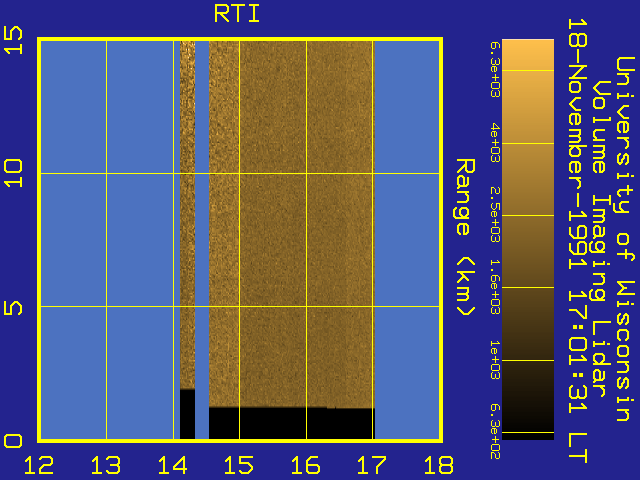Click the wide lidar data block between 15 and 16
The width and height of the screenshot is (640, 480).
click(273, 224)
